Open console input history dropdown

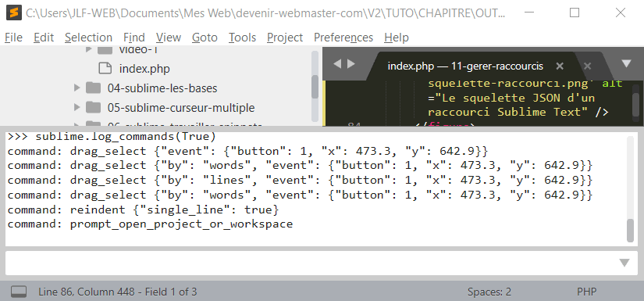624,263
